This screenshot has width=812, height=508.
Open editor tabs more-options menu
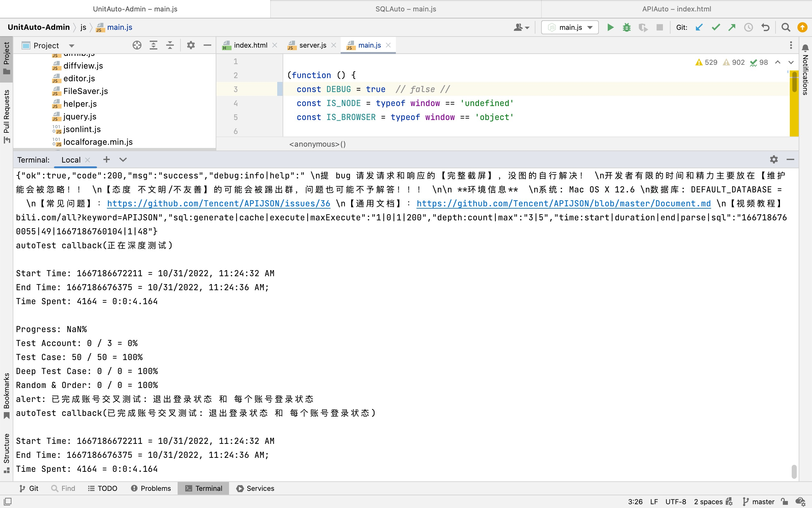click(791, 45)
